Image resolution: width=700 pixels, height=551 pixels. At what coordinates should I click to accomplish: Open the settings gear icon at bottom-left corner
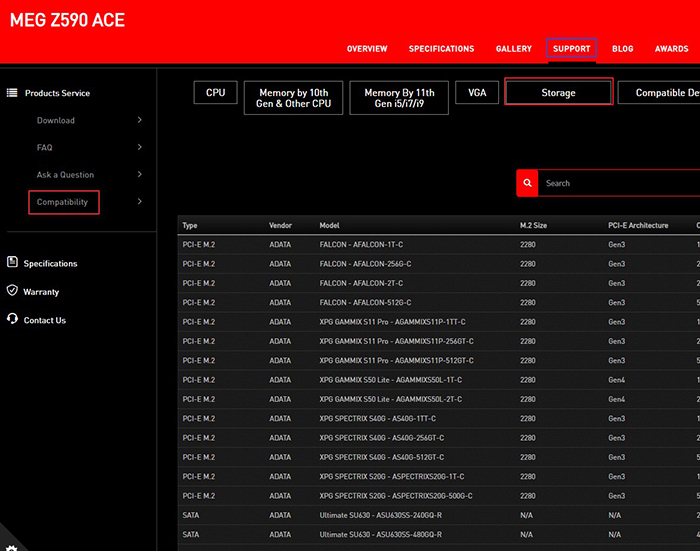click(x=11, y=547)
